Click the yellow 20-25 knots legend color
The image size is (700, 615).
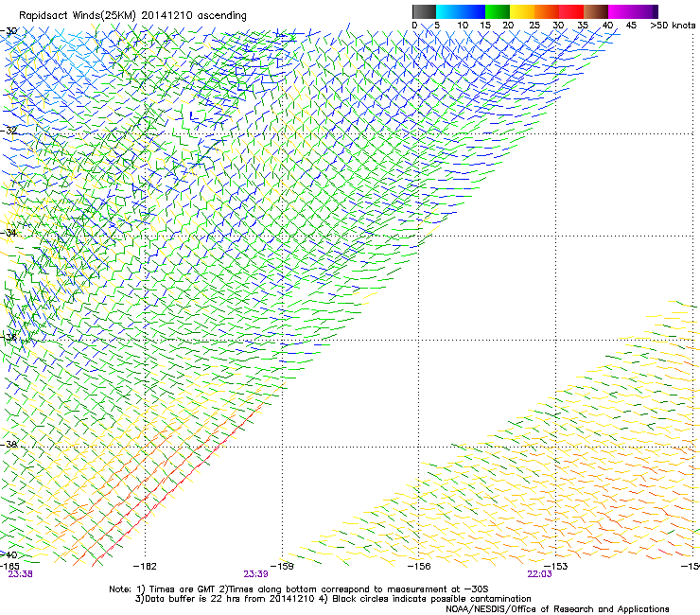[x=522, y=11]
